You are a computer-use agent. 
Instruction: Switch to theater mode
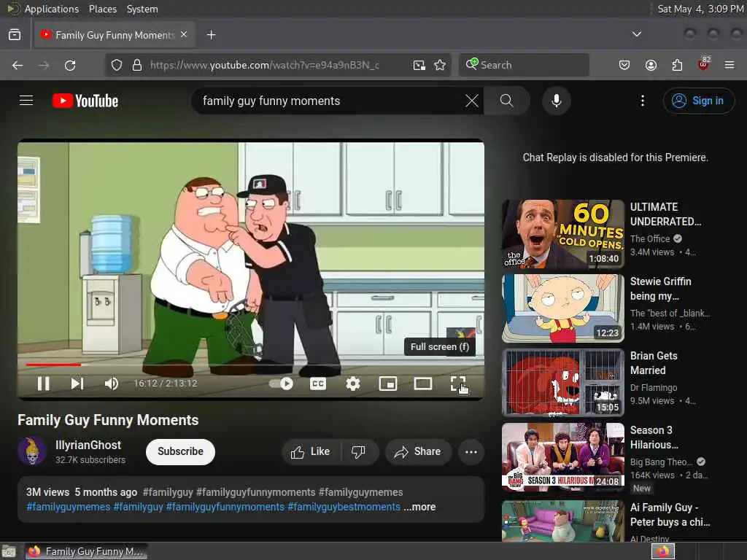point(423,384)
